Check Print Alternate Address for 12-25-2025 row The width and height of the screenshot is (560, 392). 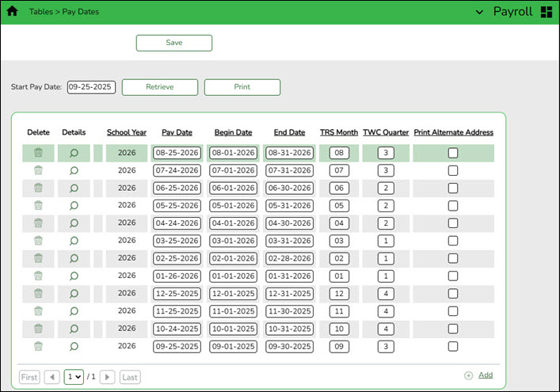[453, 294]
